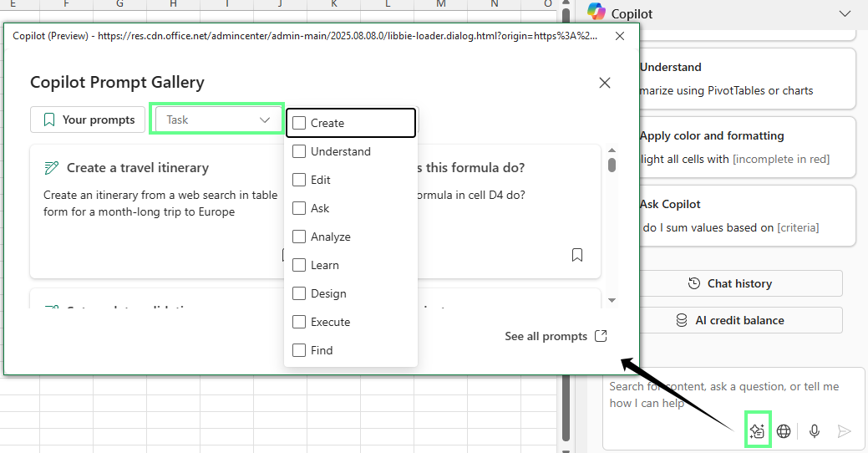
Task: Click the globe icon in chat box
Action: coord(784,431)
